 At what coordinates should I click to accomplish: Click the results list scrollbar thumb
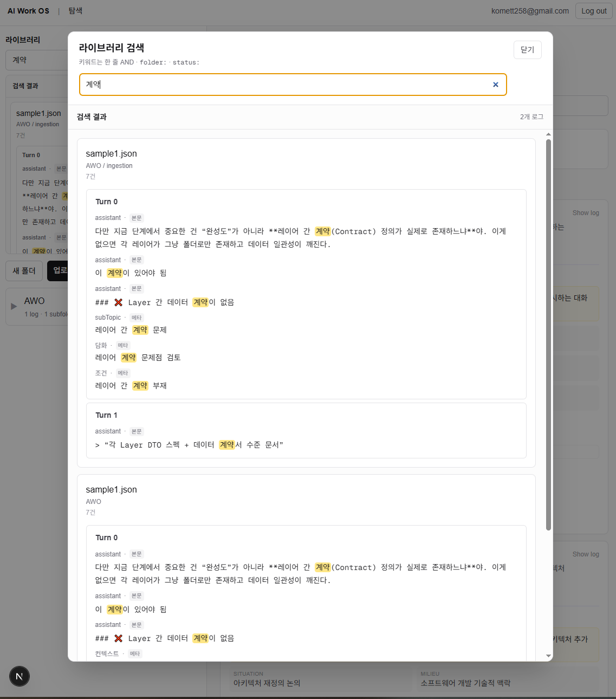[x=548, y=335]
